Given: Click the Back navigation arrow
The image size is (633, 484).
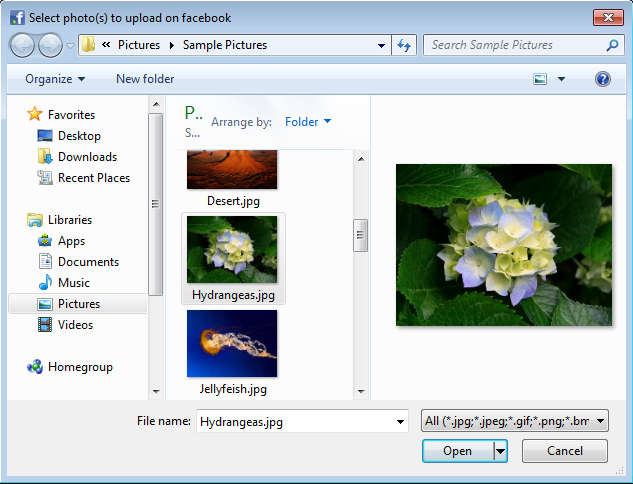Looking at the screenshot, I should 22,45.
